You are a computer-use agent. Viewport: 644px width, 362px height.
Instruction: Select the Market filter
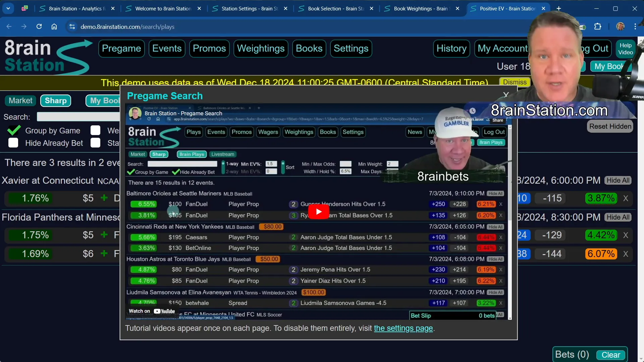(x=20, y=101)
